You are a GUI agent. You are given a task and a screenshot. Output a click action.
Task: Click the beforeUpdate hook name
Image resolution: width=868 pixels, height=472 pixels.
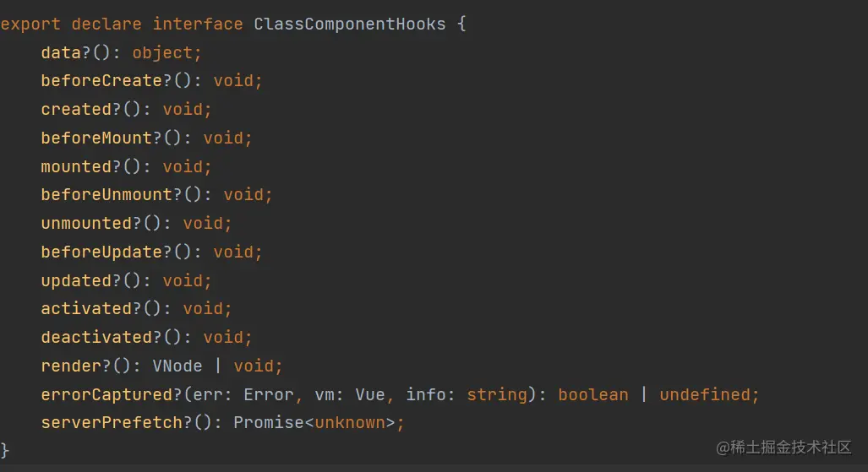click(101, 252)
